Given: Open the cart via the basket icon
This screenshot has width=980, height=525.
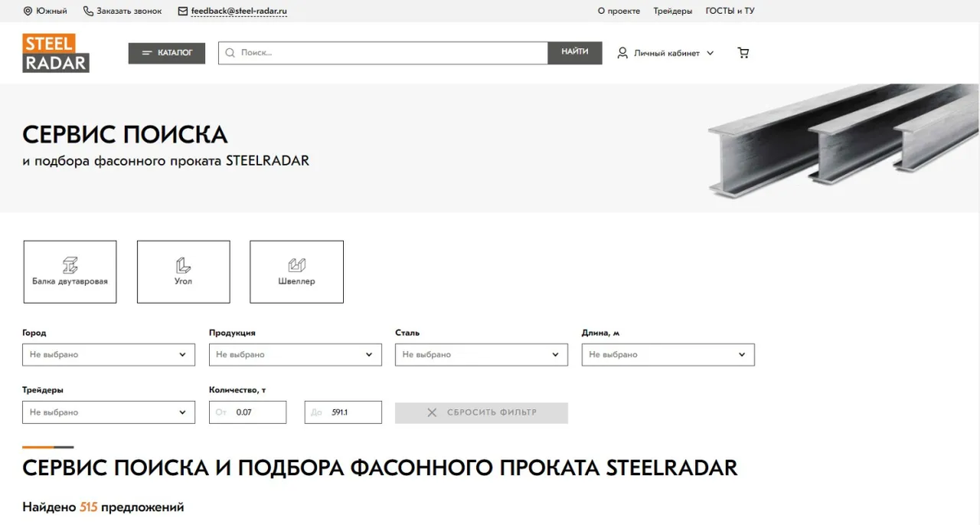Looking at the screenshot, I should 742,51.
